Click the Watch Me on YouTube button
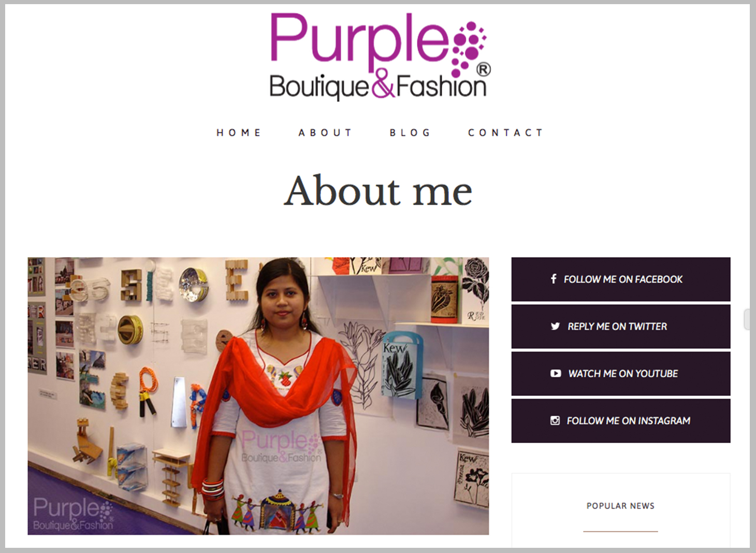The height and width of the screenshot is (553, 756). tap(621, 374)
